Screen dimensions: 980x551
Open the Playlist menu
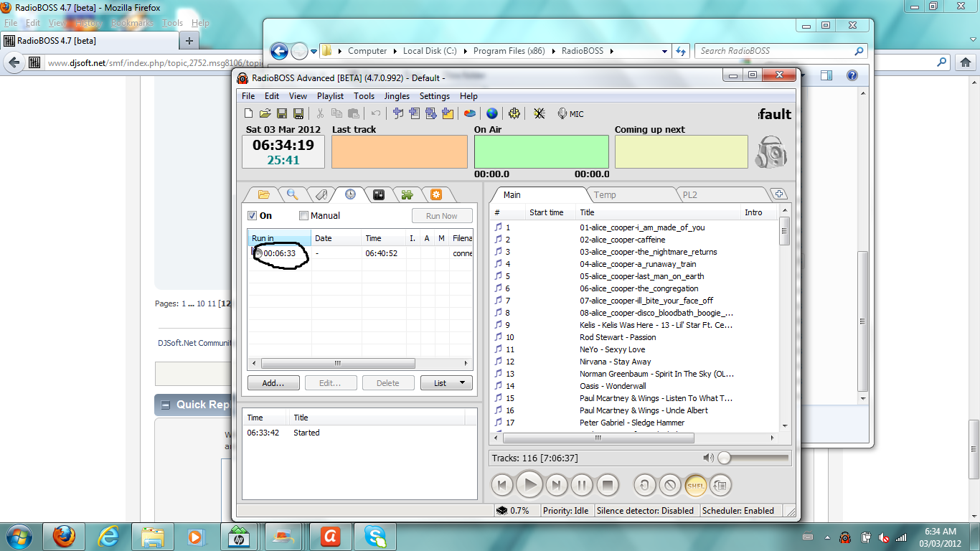tap(330, 96)
